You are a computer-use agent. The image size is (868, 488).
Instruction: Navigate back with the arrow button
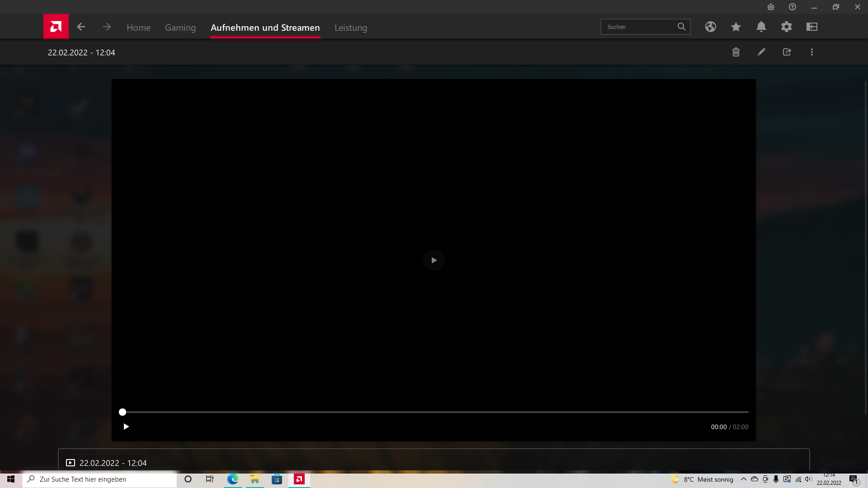coord(81,27)
